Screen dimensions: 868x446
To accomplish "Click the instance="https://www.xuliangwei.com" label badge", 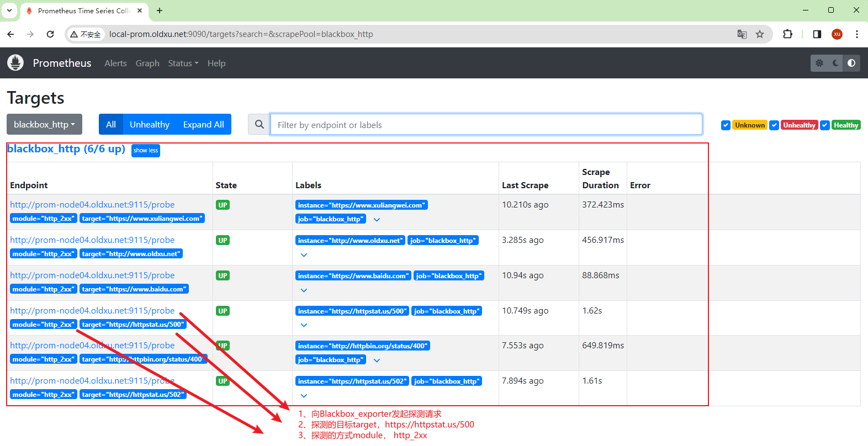I will 362,205.
